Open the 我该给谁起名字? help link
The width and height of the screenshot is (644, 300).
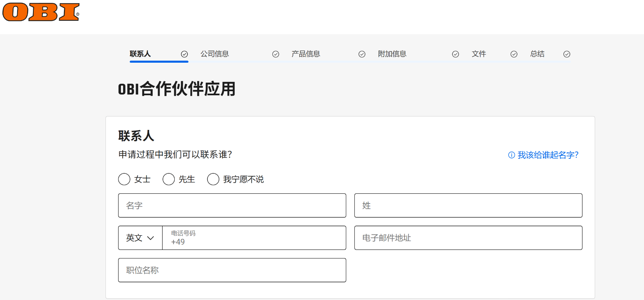coord(547,155)
